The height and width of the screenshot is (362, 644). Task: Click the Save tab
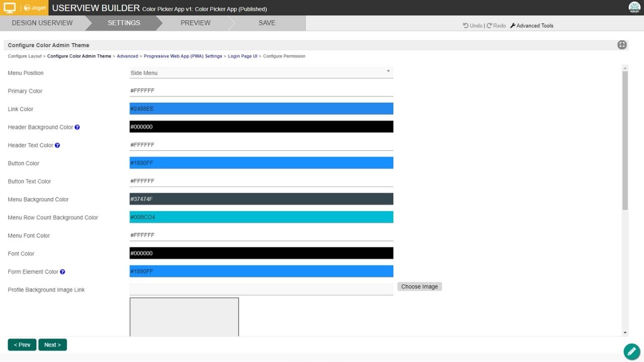[267, 23]
